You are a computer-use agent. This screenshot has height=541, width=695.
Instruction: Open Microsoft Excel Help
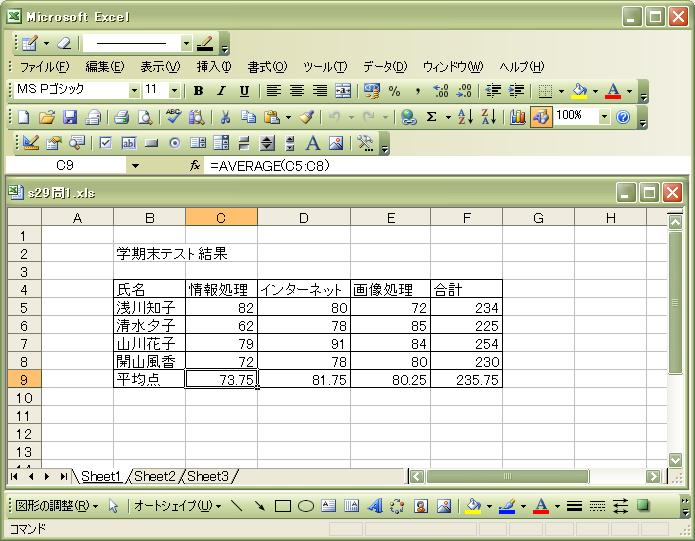pos(623,117)
